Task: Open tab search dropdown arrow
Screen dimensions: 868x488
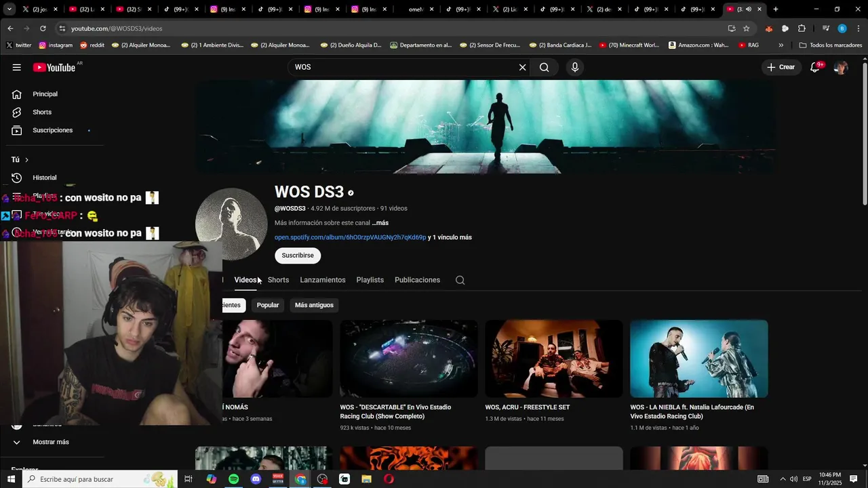Action: 9,9
